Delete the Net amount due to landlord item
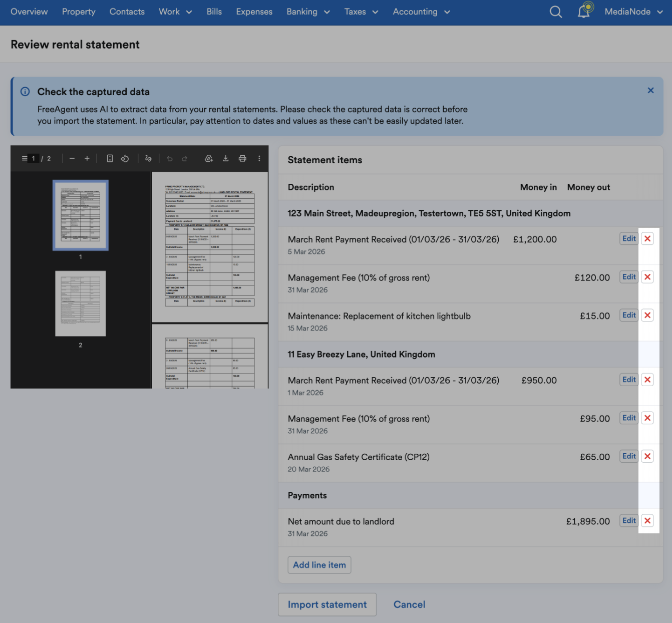672x623 pixels. pyautogui.click(x=647, y=521)
